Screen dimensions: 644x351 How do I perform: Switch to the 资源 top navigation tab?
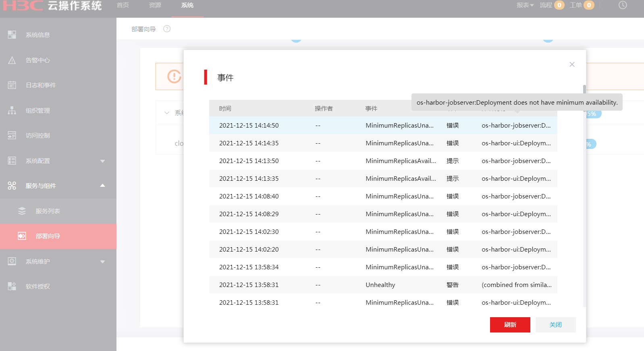155,5
